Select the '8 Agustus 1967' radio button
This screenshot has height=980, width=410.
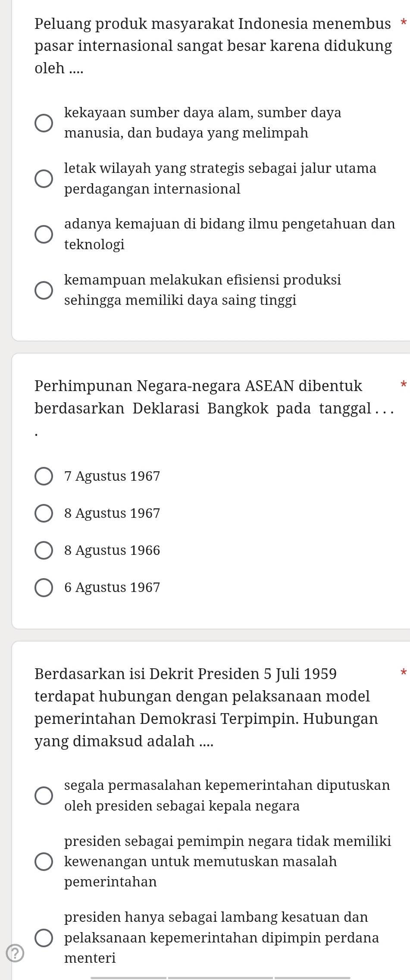point(44,513)
